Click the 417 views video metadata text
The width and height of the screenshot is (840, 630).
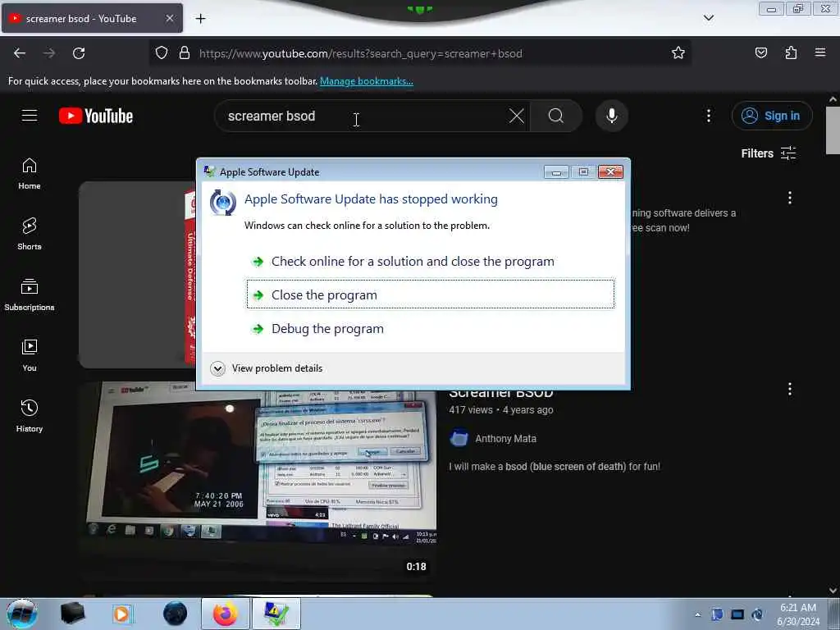470,410
